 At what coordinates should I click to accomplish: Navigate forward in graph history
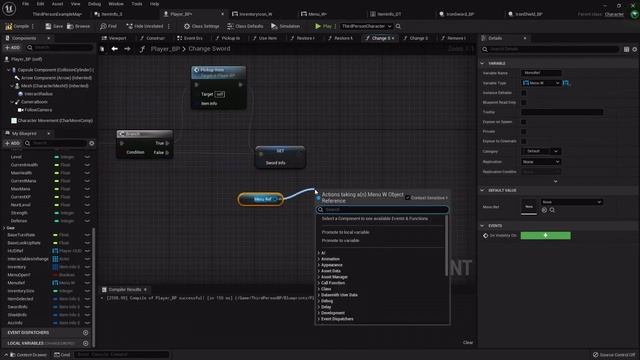[x=127, y=49]
